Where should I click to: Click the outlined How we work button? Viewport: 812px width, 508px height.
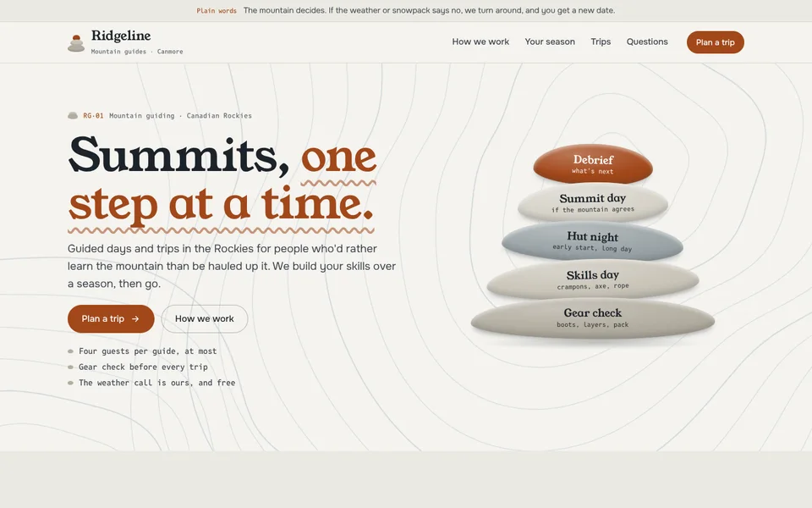point(205,319)
